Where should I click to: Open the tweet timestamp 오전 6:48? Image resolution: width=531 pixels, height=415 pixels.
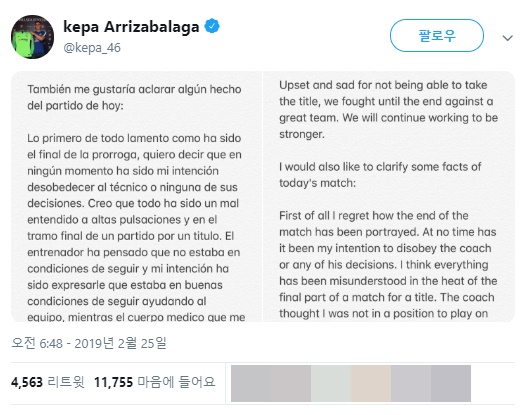37,343
